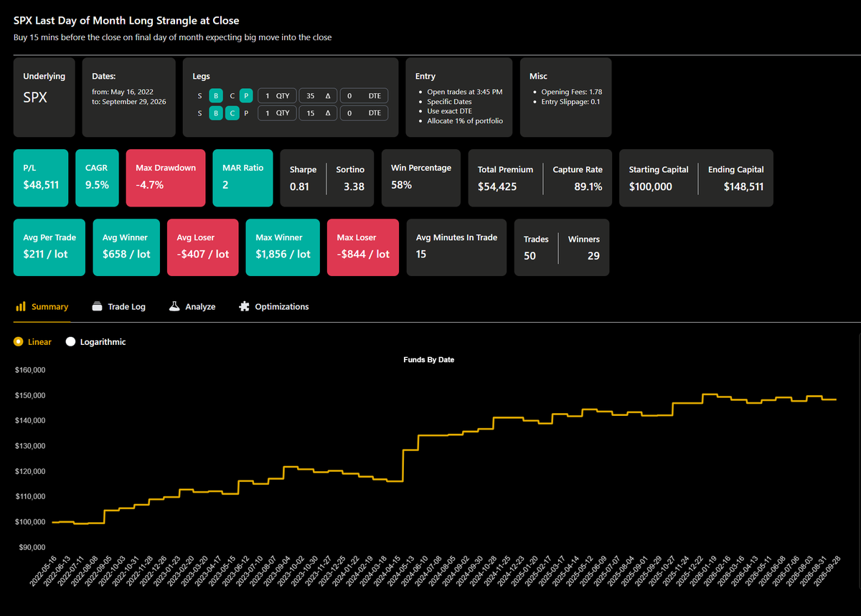Open the Summary tab
The image size is (861, 616).
pos(42,306)
